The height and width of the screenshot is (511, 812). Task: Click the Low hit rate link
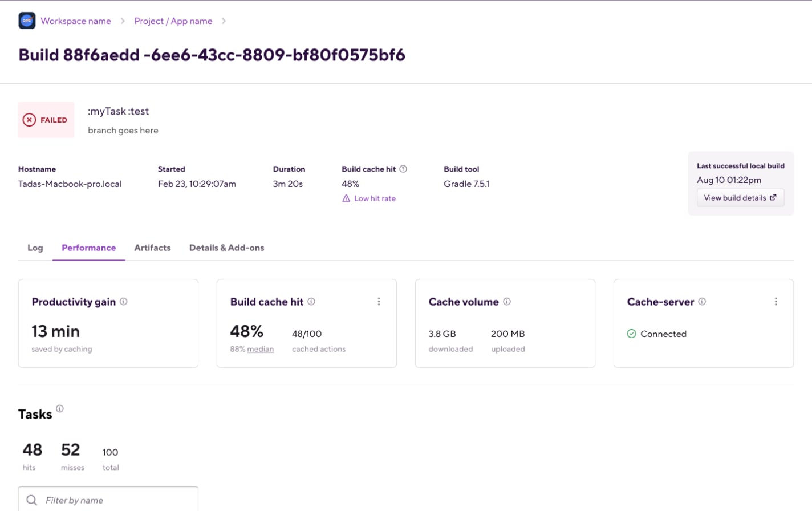pyautogui.click(x=375, y=198)
